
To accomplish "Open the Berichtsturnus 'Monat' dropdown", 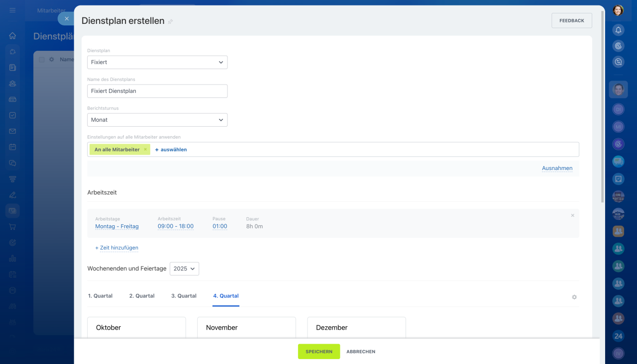I will pyautogui.click(x=157, y=120).
